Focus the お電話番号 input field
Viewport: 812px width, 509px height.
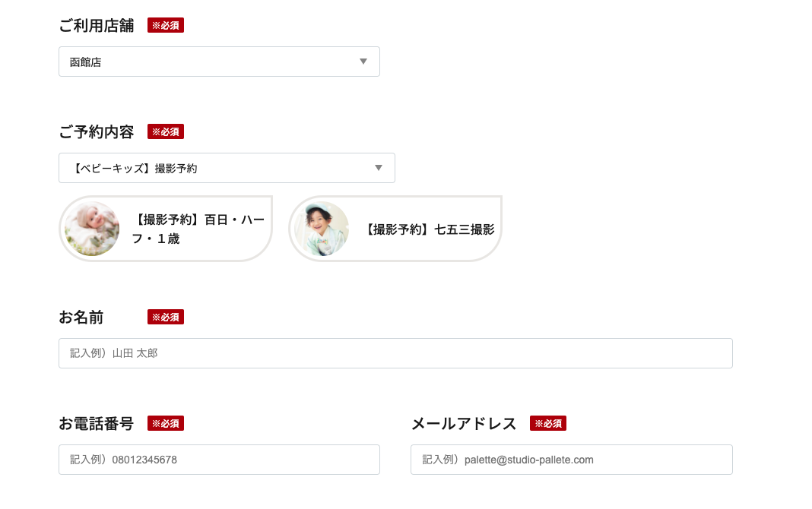219,460
